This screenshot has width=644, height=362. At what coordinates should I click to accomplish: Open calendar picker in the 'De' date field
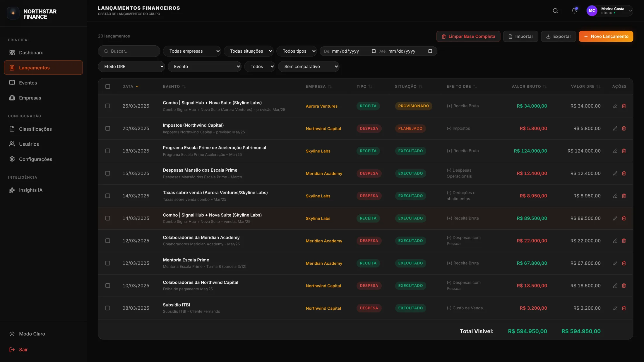tap(374, 51)
